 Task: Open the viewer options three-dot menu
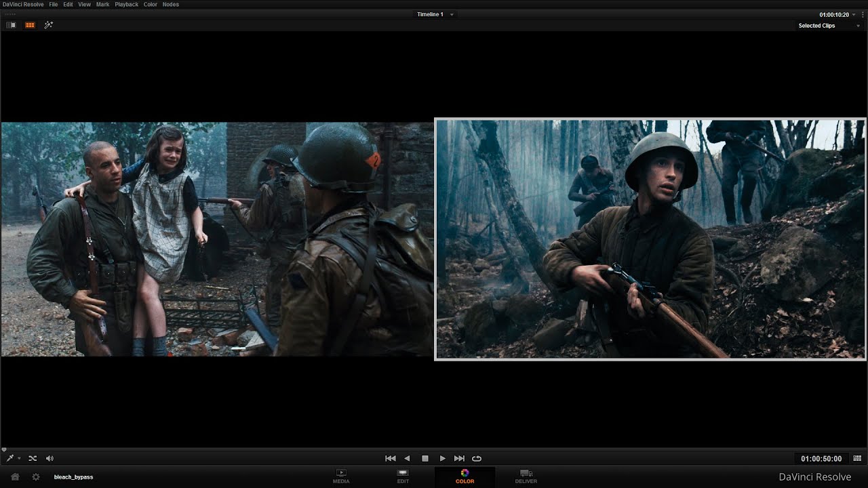point(862,14)
